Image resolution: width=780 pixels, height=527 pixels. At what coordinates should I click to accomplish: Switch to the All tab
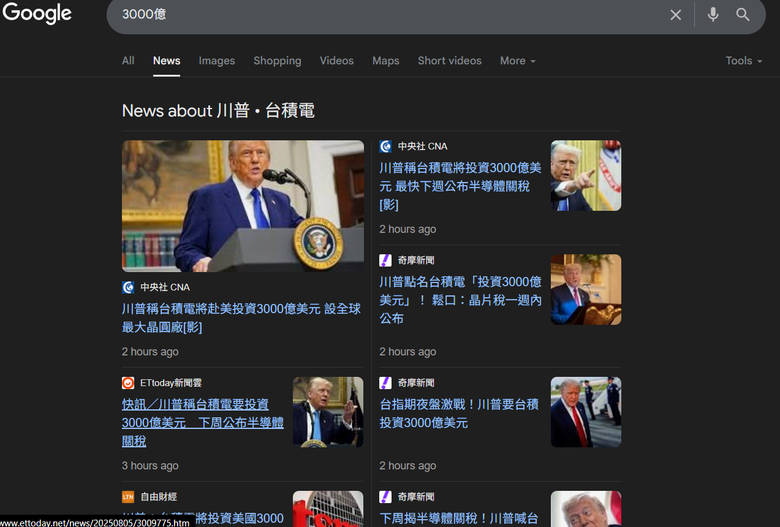point(128,61)
